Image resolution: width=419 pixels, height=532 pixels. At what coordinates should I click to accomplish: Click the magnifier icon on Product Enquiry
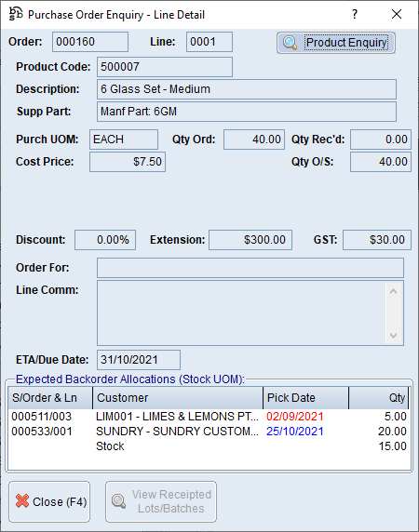tap(291, 43)
